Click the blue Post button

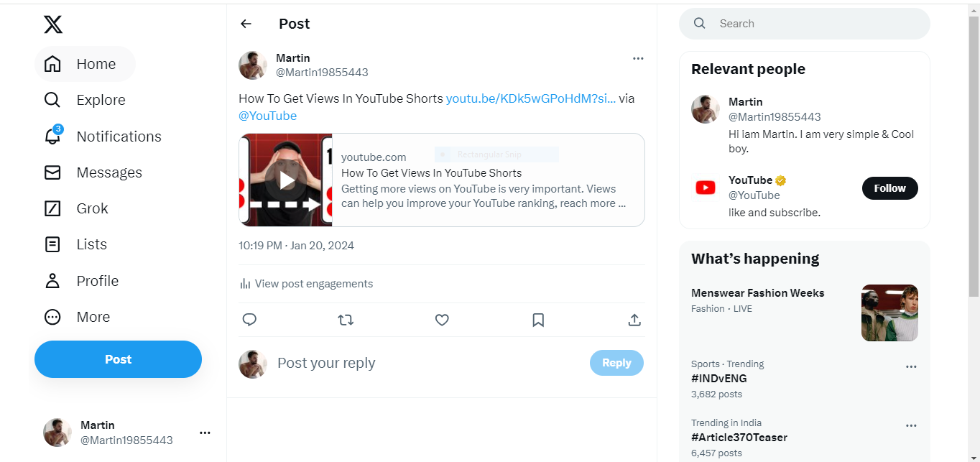click(118, 359)
